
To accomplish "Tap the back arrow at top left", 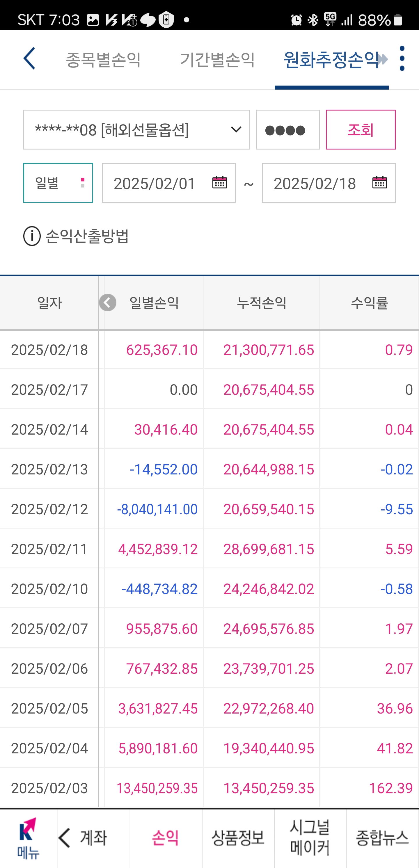I will coord(29,59).
